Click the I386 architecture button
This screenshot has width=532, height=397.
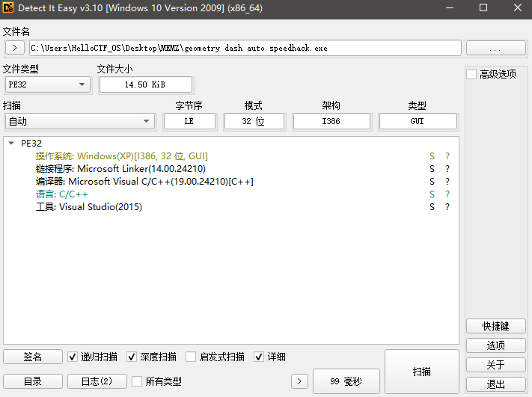331,121
